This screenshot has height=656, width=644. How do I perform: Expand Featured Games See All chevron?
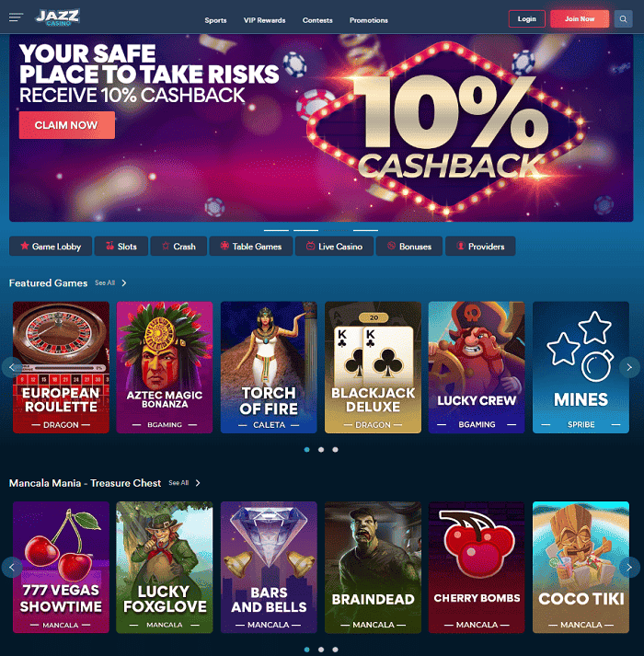(124, 283)
